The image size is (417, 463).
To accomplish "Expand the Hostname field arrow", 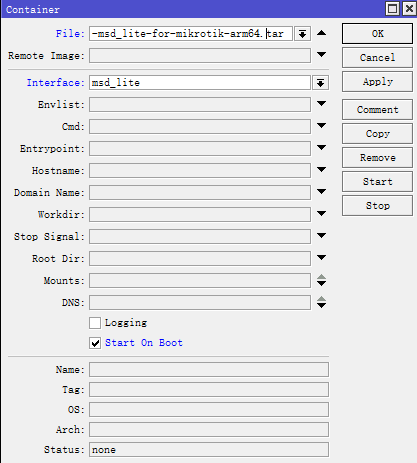I will [321, 170].
